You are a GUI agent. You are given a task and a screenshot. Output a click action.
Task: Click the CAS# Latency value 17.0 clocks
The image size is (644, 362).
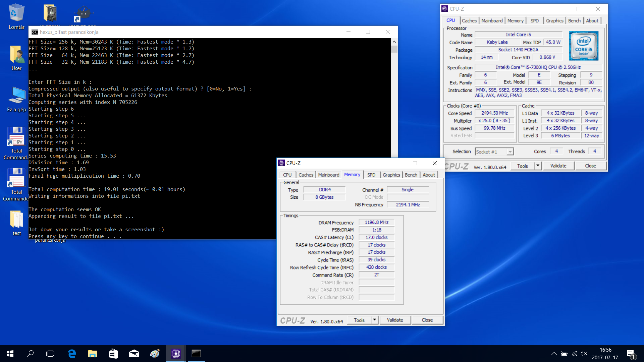click(376, 237)
